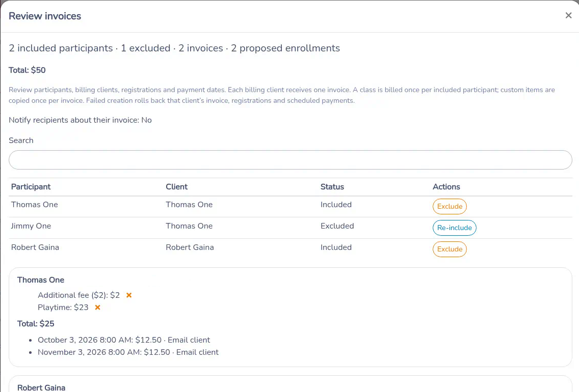Select the November 3, 2026 payment line
The width and height of the screenshot is (579, 392).
tap(128, 352)
